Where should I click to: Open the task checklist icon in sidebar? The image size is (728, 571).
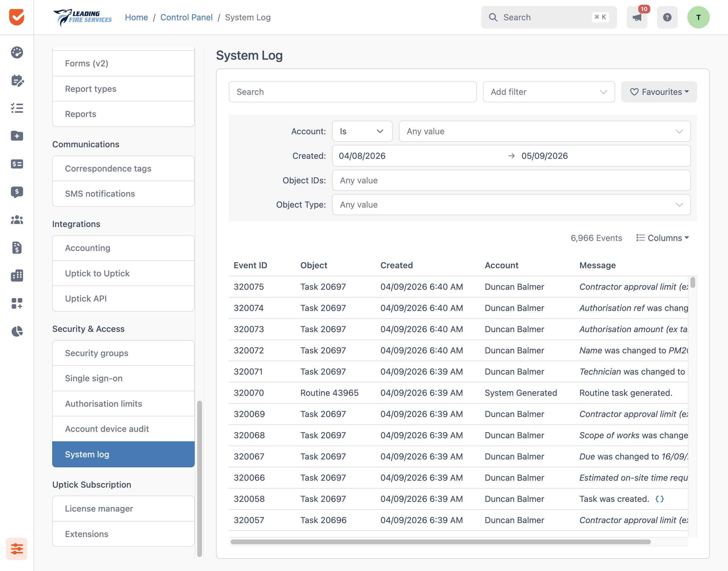pyautogui.click(x=17, y=108)
